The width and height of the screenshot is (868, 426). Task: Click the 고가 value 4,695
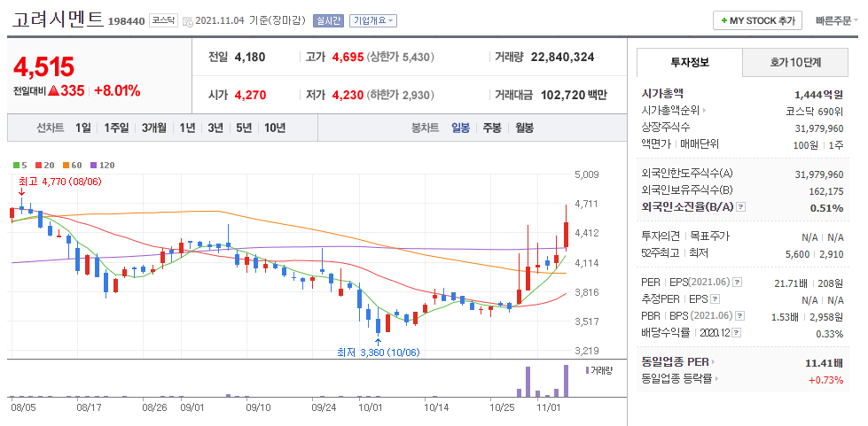348,57
